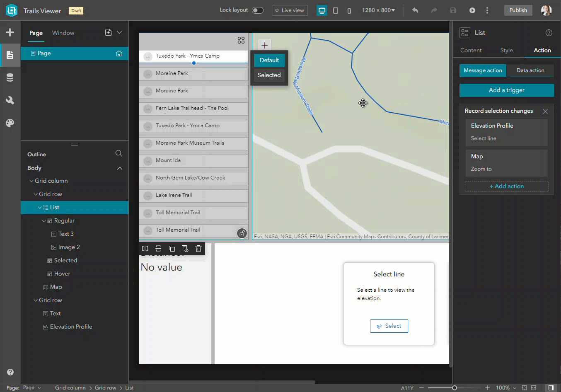Toggle the Lock layout switch

click(258, 10)
